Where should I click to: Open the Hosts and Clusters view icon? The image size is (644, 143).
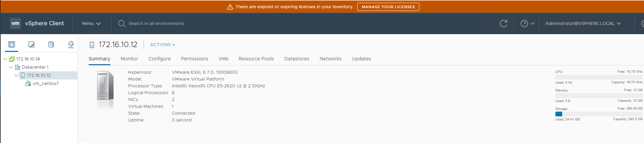coord(12,44)
